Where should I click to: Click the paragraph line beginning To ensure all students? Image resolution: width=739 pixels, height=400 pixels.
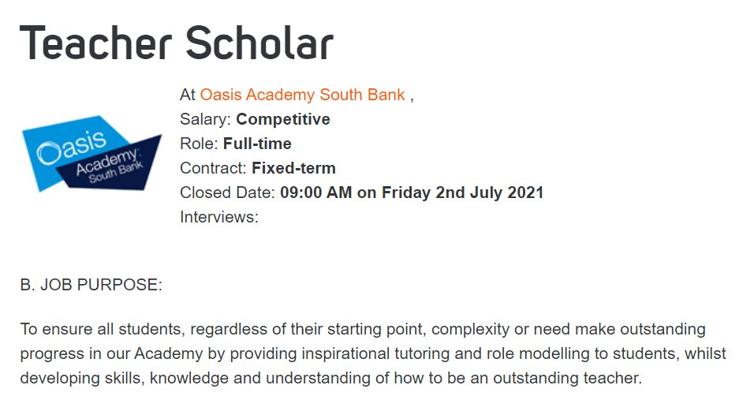point(363,329)
